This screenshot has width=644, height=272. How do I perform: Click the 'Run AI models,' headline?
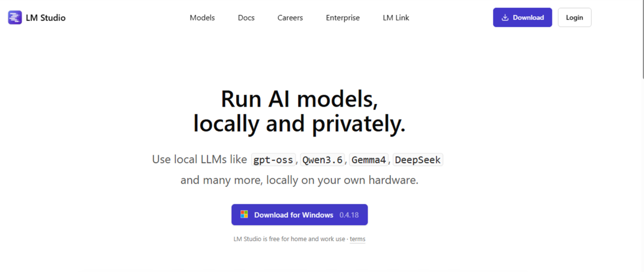coord(299,99)
